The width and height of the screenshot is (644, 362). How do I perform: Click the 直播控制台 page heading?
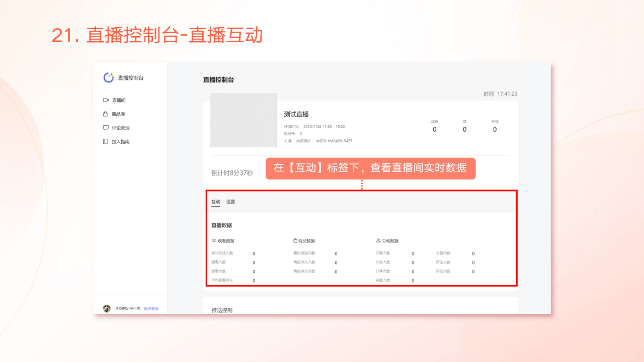[x=218, y=79]
